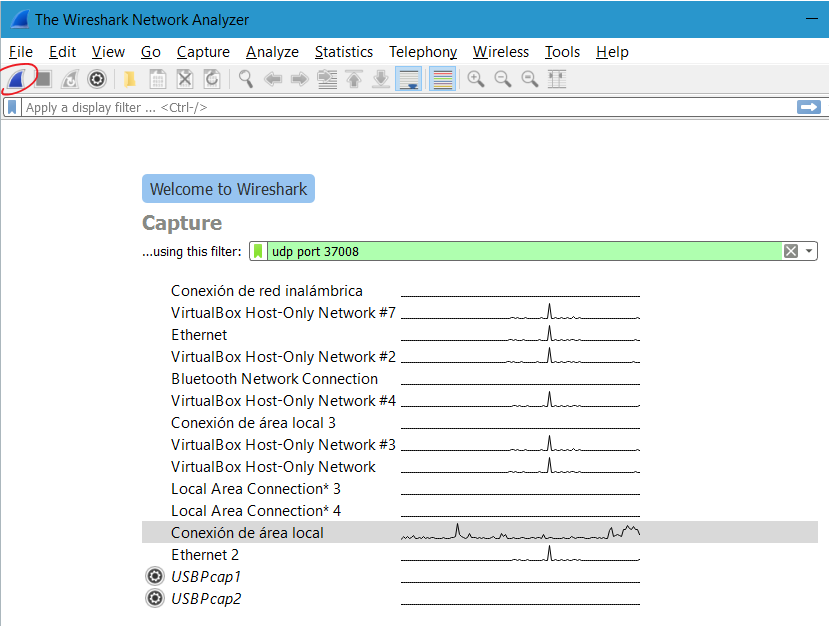
Task: Reset text to normal size icon
Action: coord(530,79)
